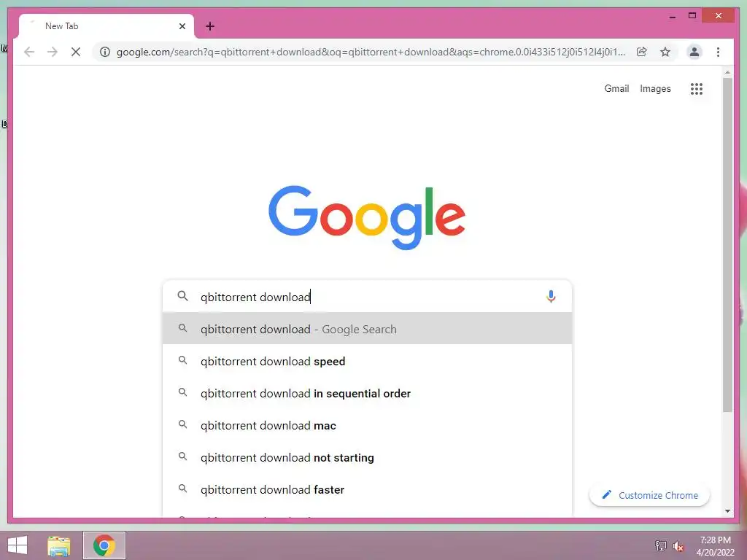The height and width of the screenshot is (560, 747).
Task: Click the page scrollbar down arrow
Action: coord(727,511)
